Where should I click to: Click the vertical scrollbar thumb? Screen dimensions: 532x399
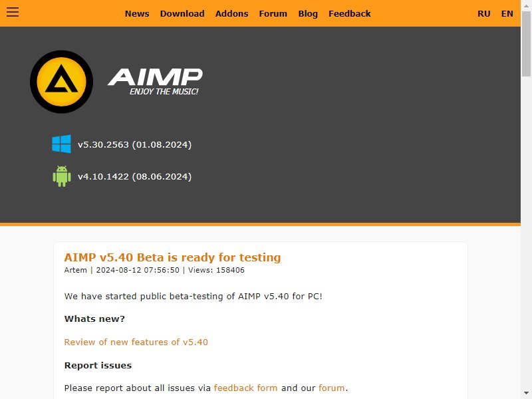click(526, 43)
